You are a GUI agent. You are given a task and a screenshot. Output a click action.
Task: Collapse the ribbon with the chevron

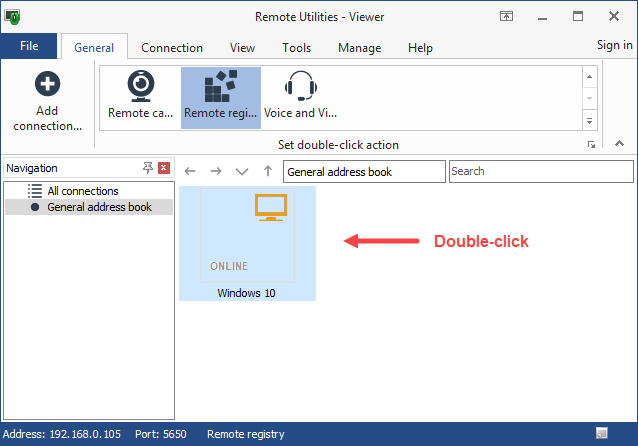click(619, 143)
